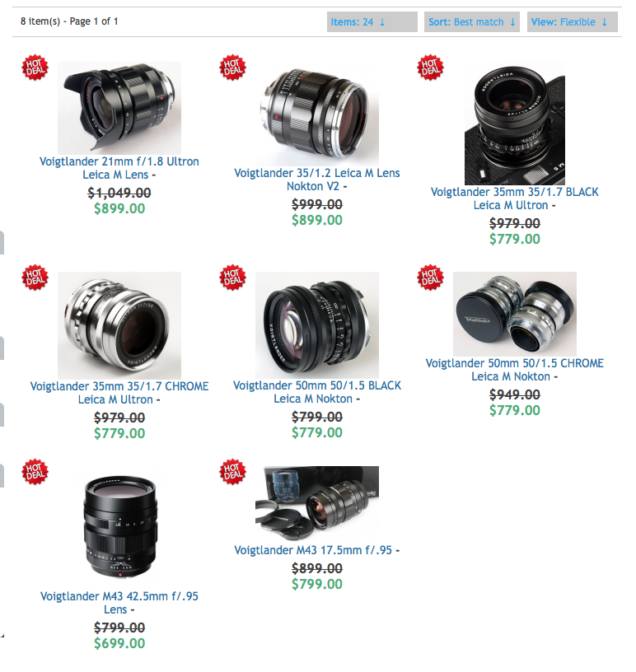Screen dimensions: 636x672
Task: Open Voigtlander 21mm f/1.8 Ultron link
Action: [119, 168]
